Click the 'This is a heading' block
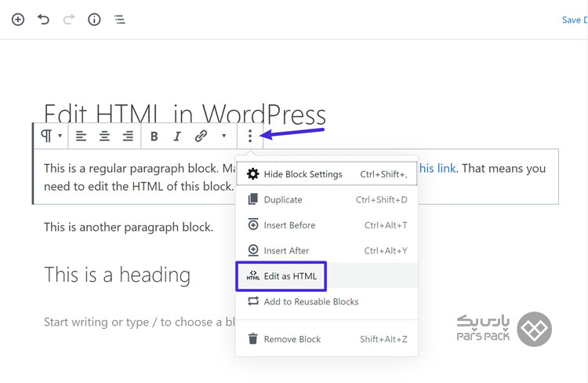Image resolution: width=588 pixels, height=383 pixels. coord(118,275)
